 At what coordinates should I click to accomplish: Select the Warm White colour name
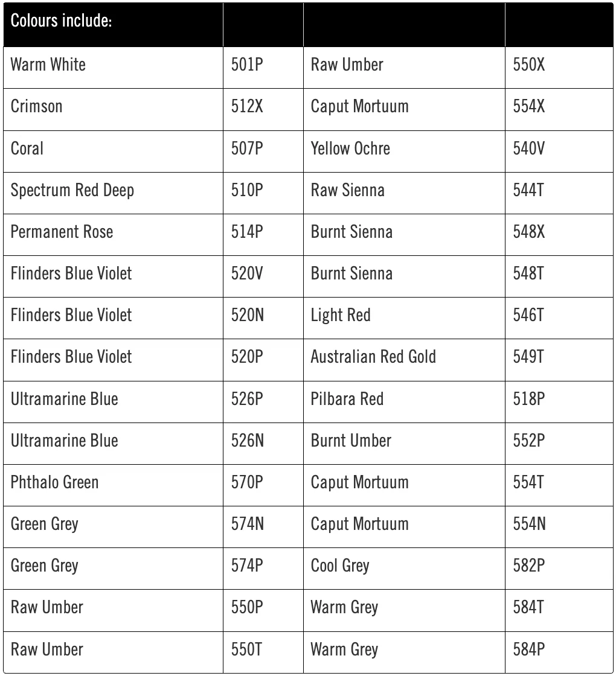48,65
